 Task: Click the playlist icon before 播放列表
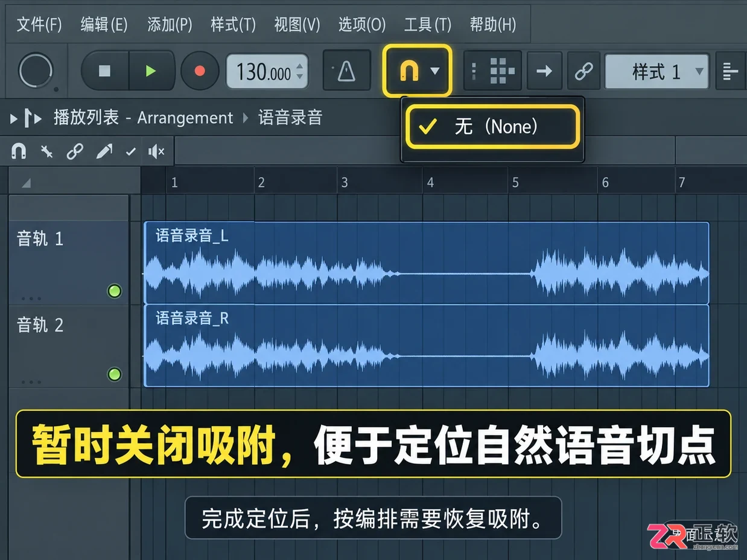[x=32, y=118]
